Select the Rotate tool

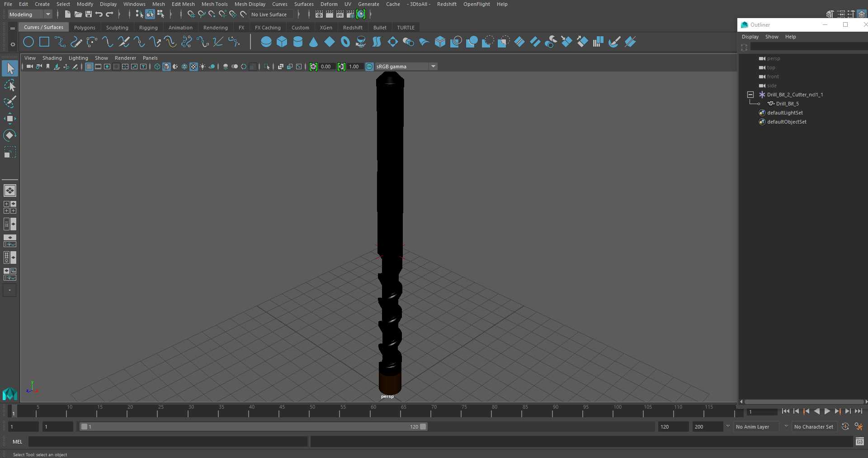(x=10, y=135)
